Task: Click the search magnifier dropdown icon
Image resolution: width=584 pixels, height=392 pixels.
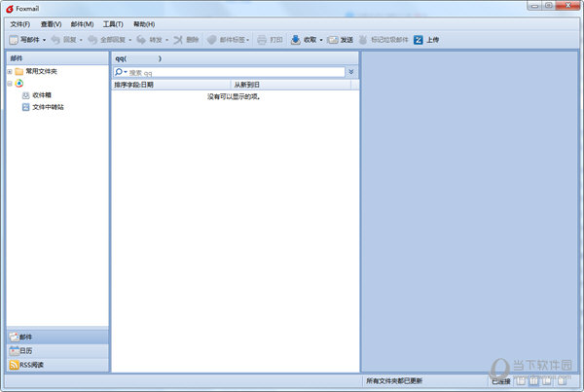Action: tap(121, 72)
